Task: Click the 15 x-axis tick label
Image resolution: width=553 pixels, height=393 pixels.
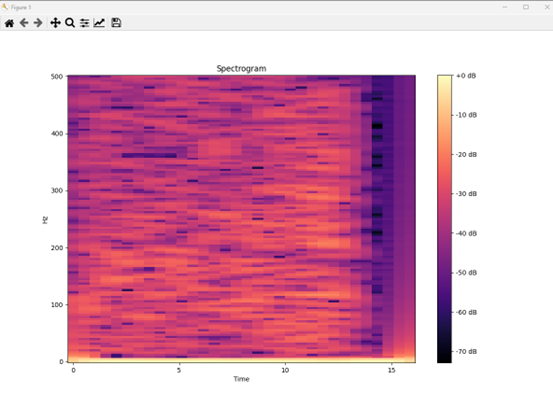Action: (x=391, y=370)
